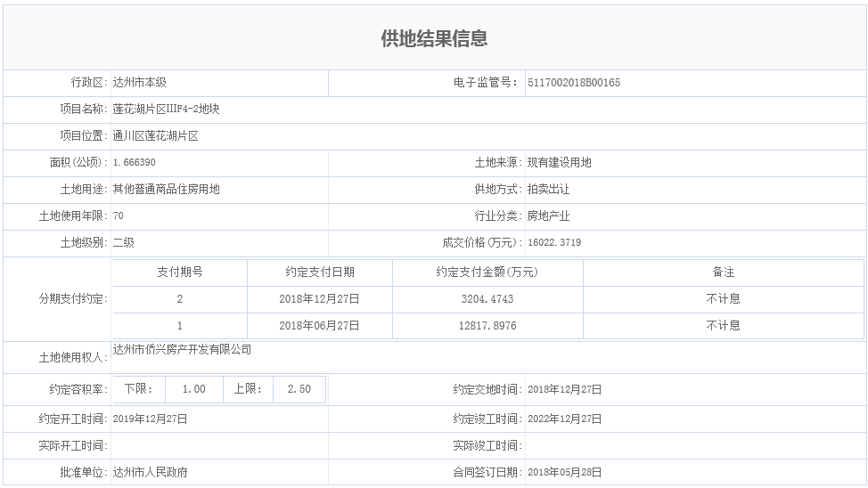Select project name 莲花湖片区IIIF4-2地块
Screen dimensions: 868x488
(166, 109)
